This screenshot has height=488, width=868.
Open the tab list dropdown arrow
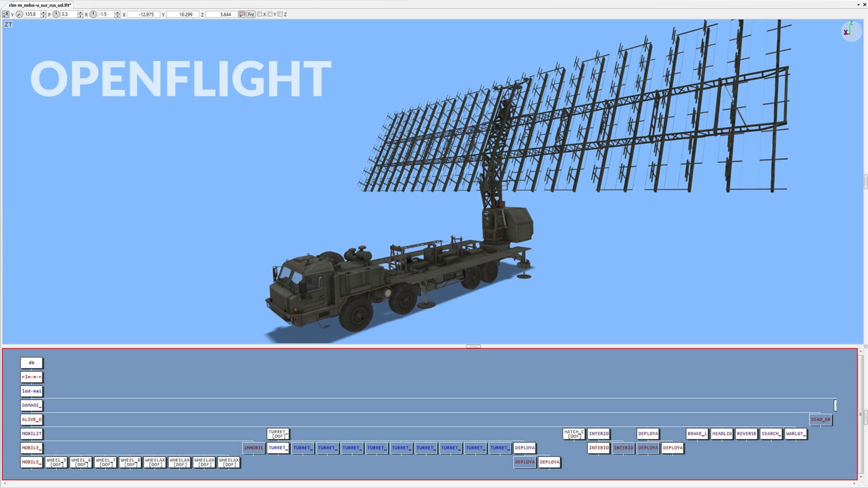click(859, 5)
